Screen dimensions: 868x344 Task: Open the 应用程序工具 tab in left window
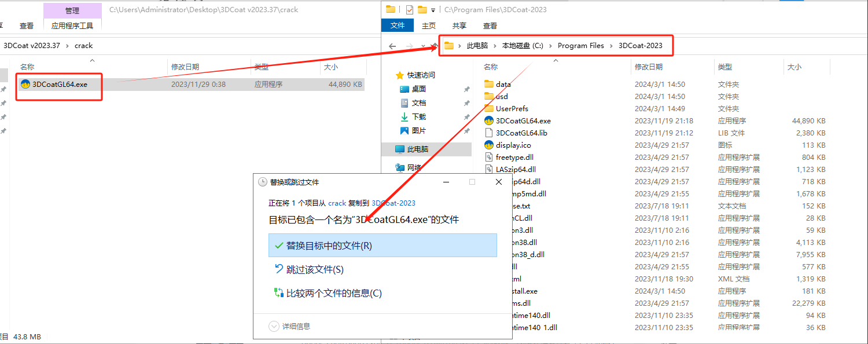pyautogui.click(x=72, y=25)
